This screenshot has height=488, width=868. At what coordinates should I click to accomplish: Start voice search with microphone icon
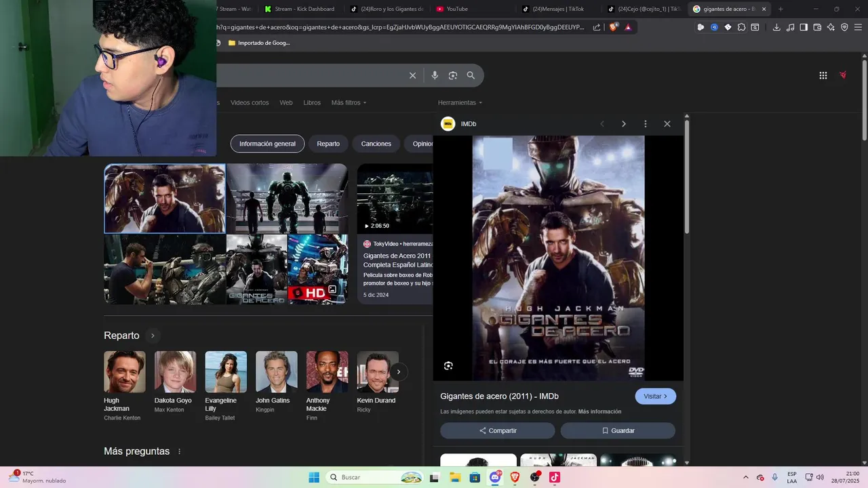tap(435, 75)
